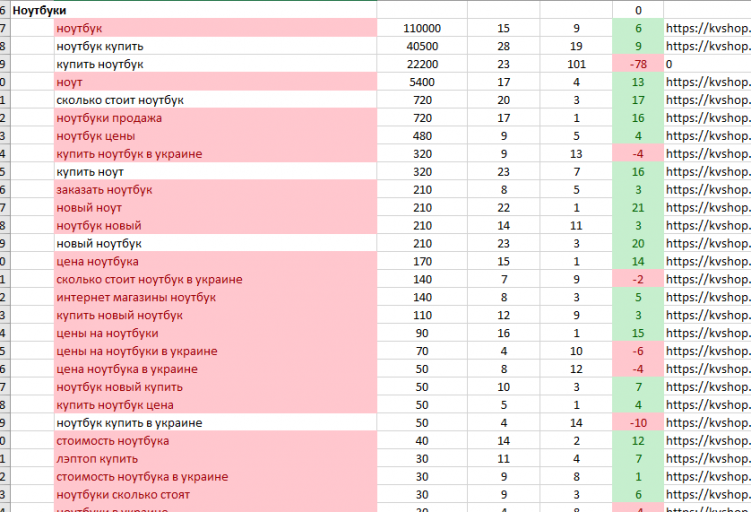This screenshot has width=751, height=512.
Task: Select the red difference cell -2
Action: pyautogui.click(x=638, y=279)
